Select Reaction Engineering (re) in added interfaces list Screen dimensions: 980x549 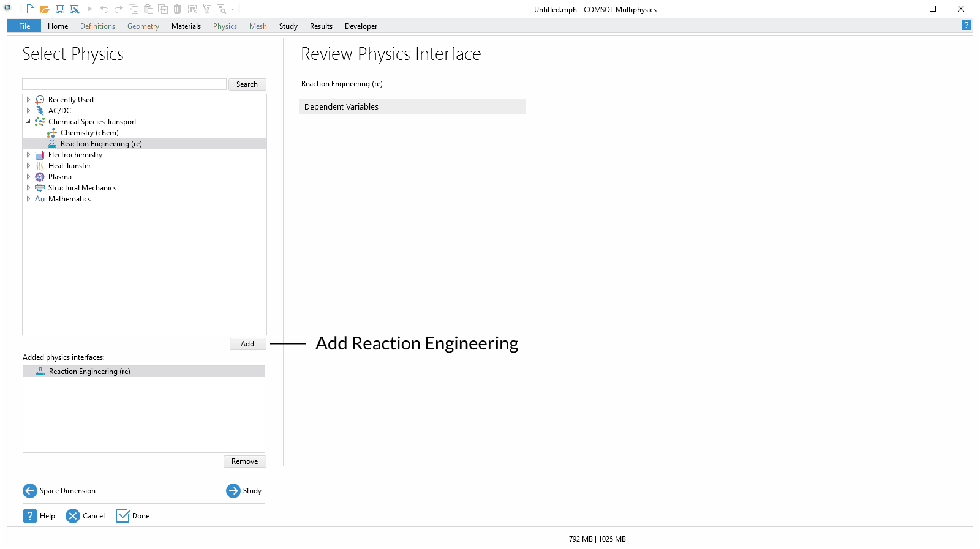click(144, 372)
